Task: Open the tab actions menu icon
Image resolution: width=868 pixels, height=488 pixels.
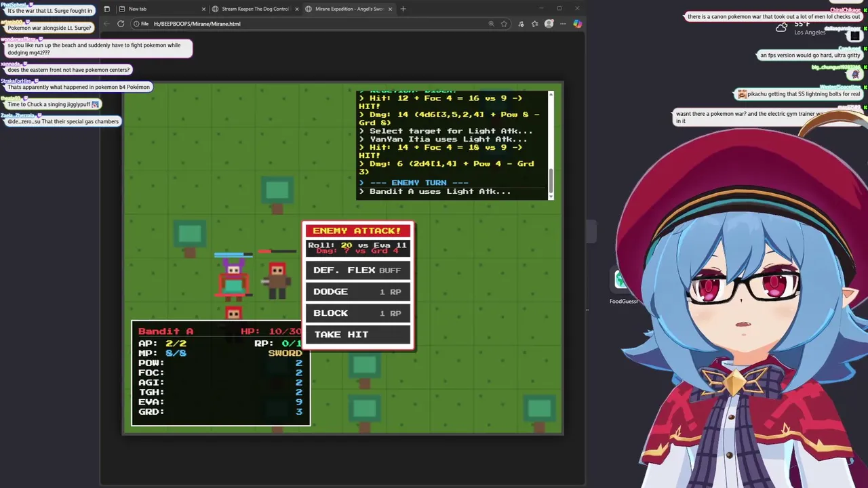Action: [x=106, y=9]
